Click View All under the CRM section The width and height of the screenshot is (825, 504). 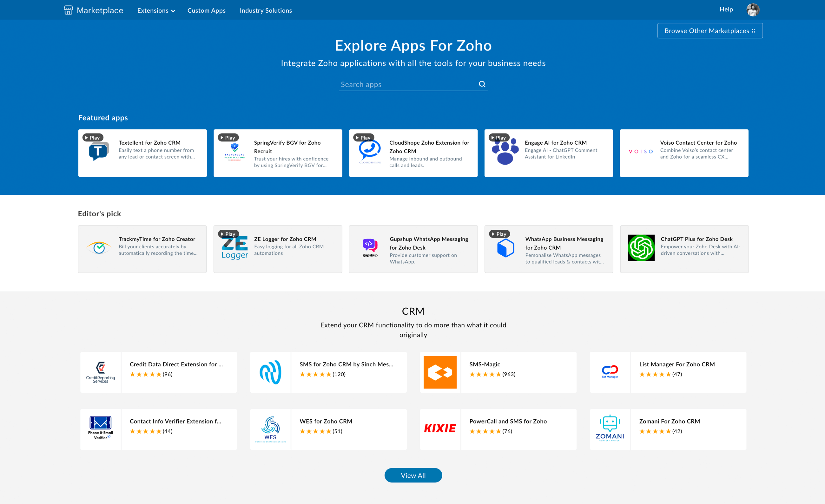(413, 475)
